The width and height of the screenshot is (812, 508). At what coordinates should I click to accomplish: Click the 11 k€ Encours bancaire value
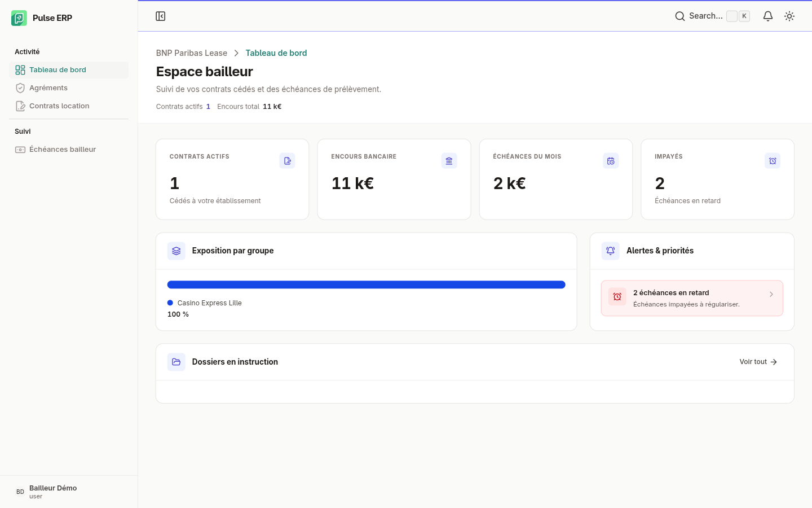point(353,183)
